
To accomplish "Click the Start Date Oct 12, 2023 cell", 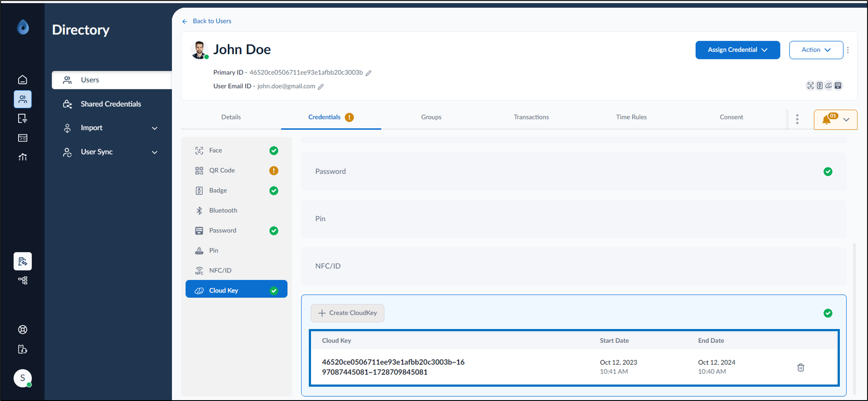I will pos(618,367).
